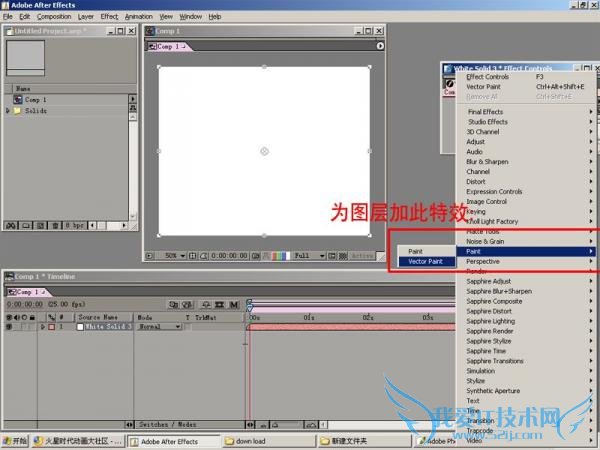Viewport: 600px width, 450px height.
Task: Select the Comp 1 tab in composition viewer
Action: [x=168, y=46]
